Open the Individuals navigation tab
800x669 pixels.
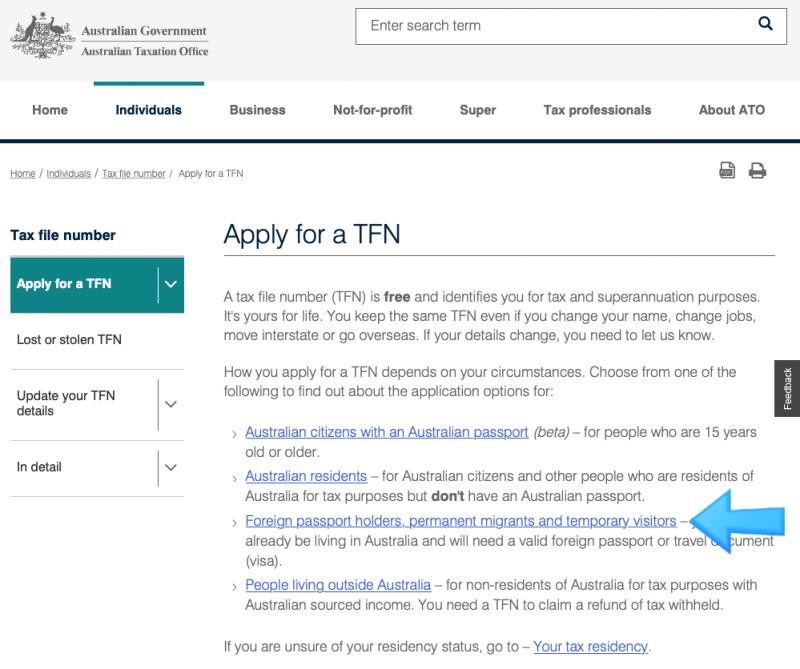148,110
